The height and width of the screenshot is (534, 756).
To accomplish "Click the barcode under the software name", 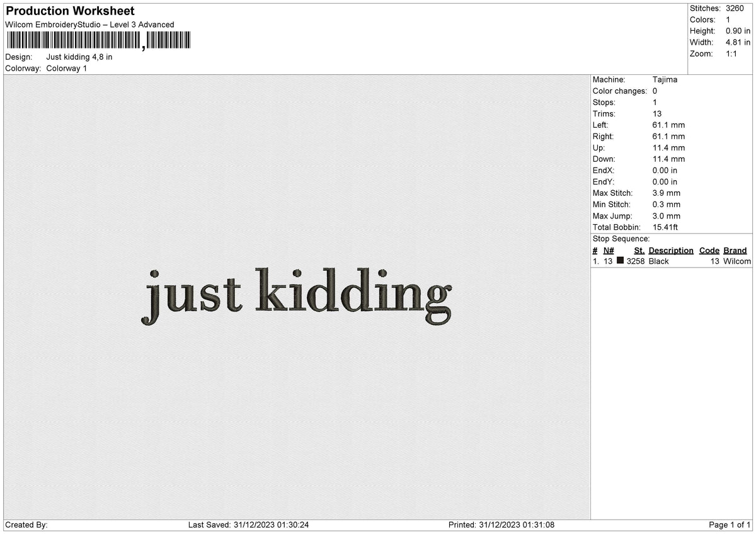I will 98,41.
